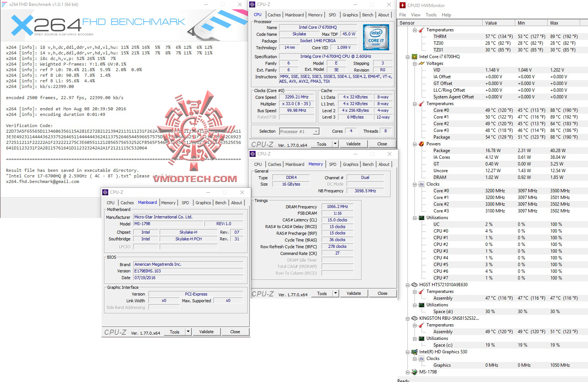588x382 pixels.
Task: Click the Mainboard CPU-Z window title icon
Action: coord(105,192)
